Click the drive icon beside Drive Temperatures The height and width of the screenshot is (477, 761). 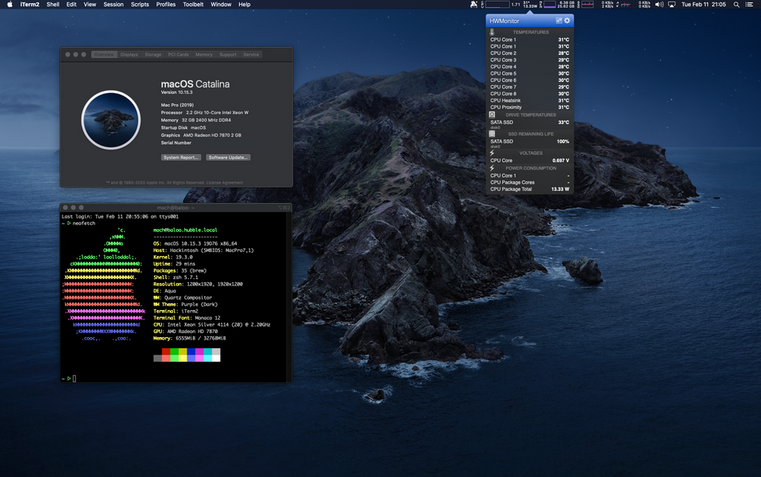[x=492, y=115]
